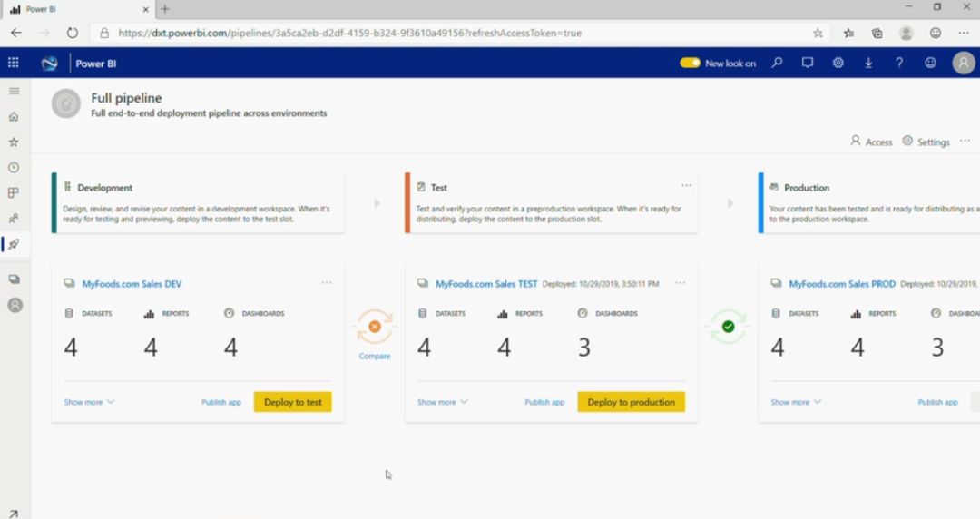980x519 pixels.
Task: Click the Development stage header
Action: [x=198, y=202]
